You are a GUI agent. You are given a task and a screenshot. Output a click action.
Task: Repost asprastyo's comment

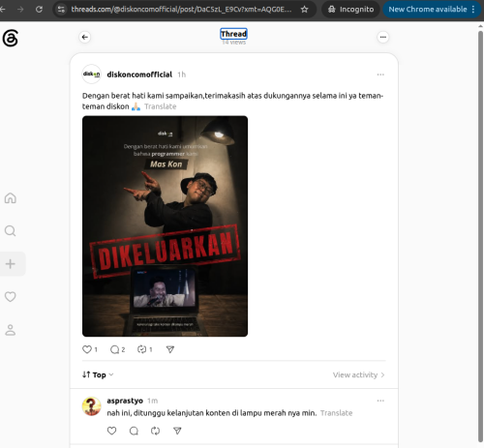click(x=155, y=431)
